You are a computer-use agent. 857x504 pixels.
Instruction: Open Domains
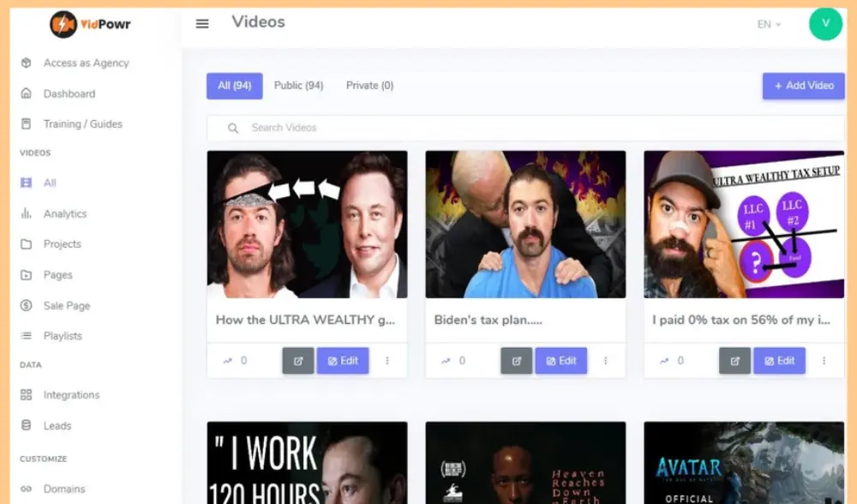64,489
